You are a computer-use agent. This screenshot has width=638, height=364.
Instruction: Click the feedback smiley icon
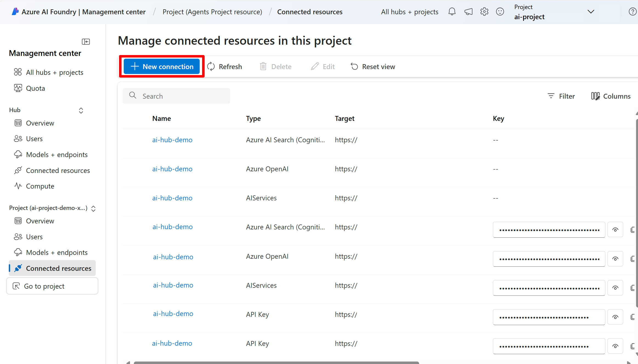click(500, 12)
